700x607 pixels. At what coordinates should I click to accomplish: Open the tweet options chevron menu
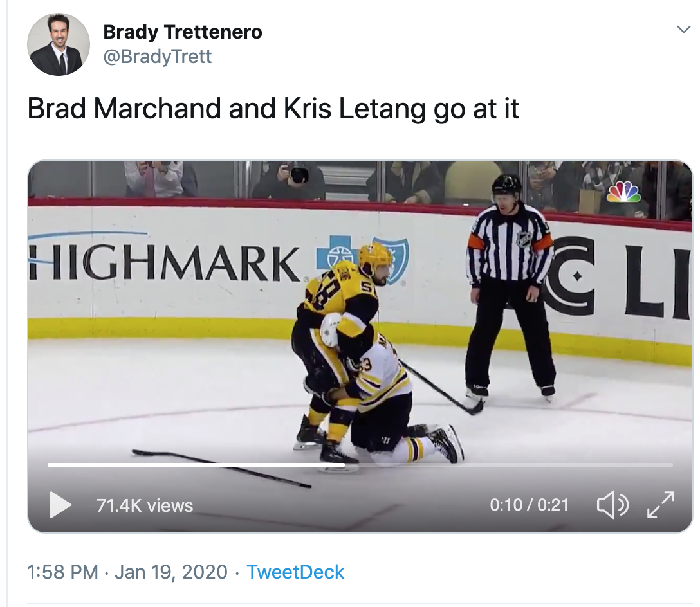(684, 30)
